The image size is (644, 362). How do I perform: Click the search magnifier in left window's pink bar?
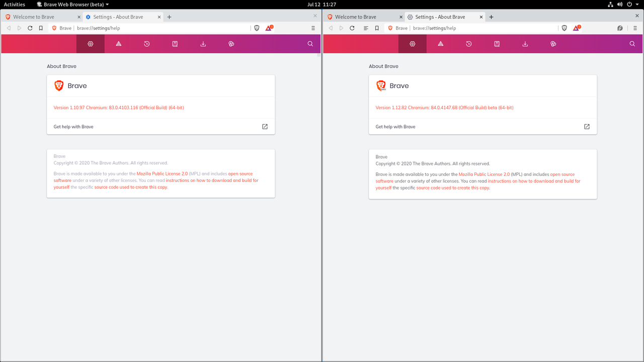(310, 44)
